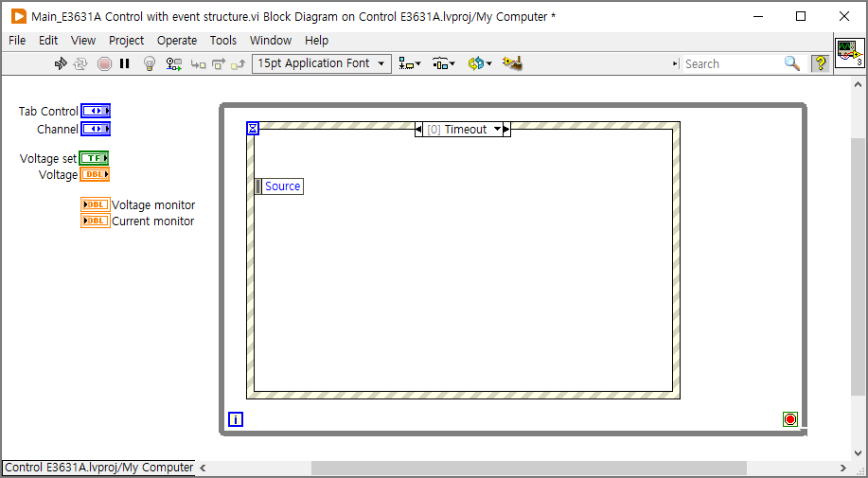Click the Voltage monitor label text
868x478 pixels.
[x=153, y=204]
